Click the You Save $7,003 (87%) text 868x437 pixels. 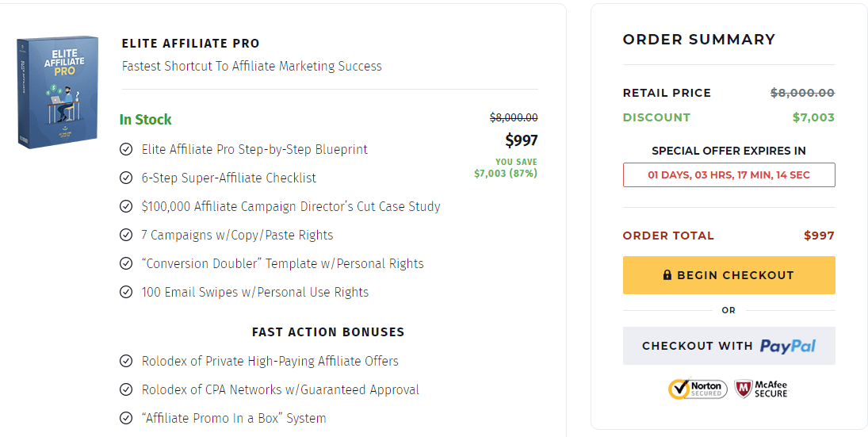[x=506, y=168]
